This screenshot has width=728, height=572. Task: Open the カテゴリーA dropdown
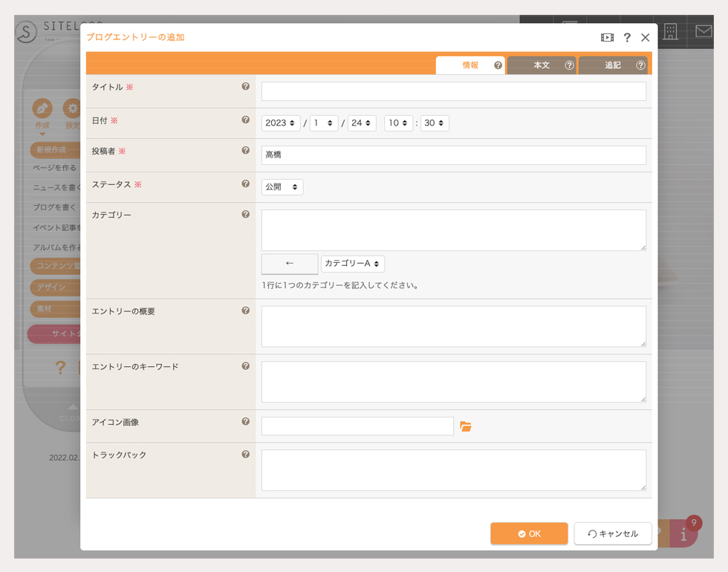352,264
